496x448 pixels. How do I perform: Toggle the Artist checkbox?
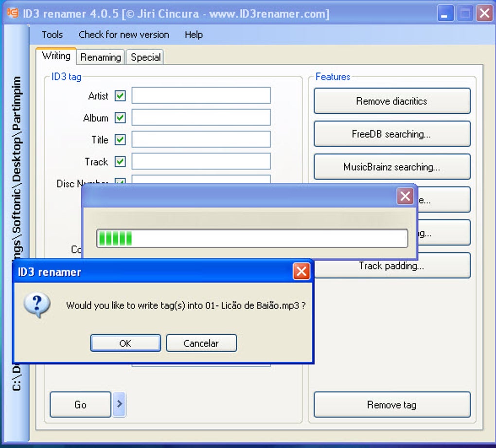(x=120, y=95)
